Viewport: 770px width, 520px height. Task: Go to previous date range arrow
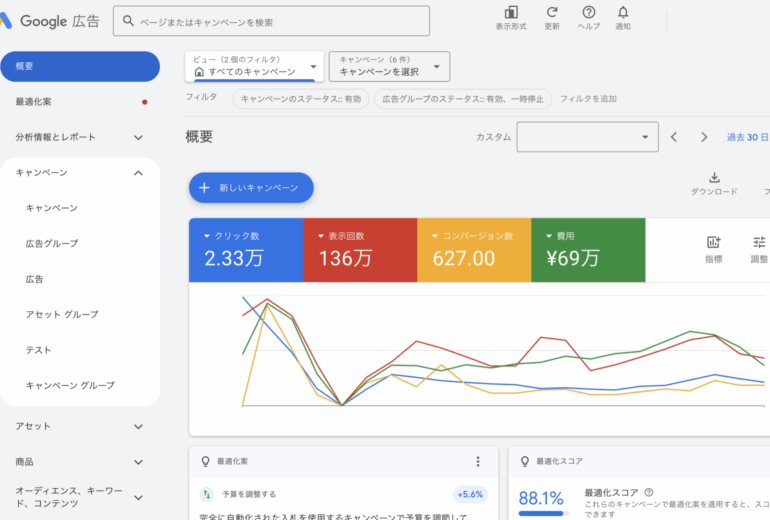[x=674, y=137]
